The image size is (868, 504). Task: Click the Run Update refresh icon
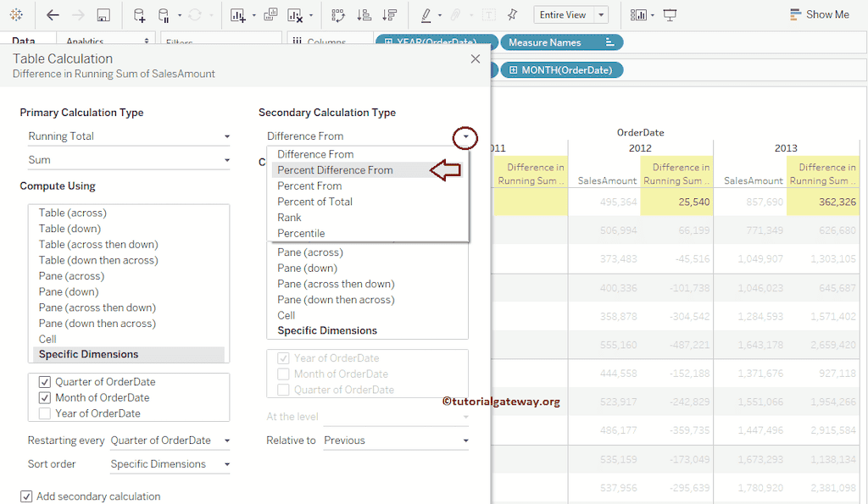point(195,15)
